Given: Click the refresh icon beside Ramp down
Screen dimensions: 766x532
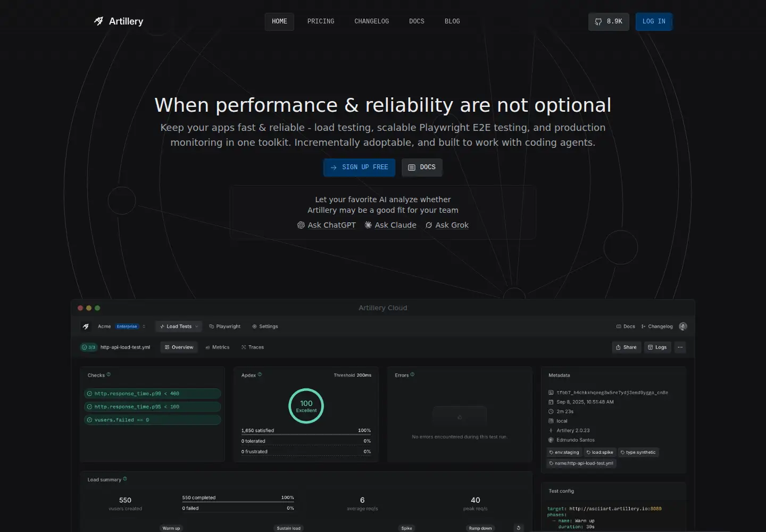Looking at the screenshot, I should 519,528.
